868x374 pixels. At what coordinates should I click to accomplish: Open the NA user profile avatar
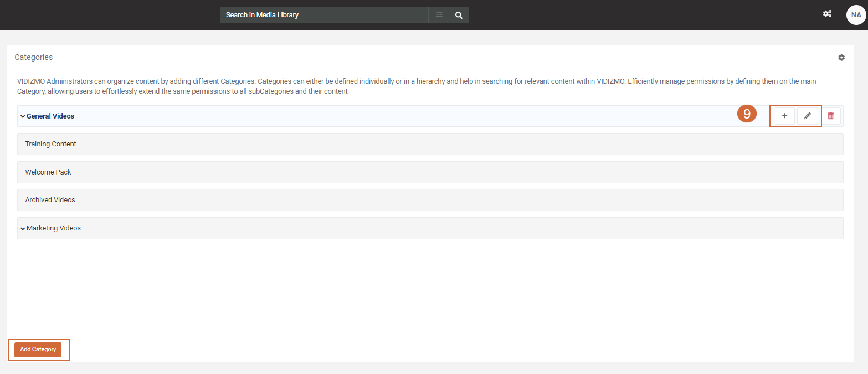[856, 15]
